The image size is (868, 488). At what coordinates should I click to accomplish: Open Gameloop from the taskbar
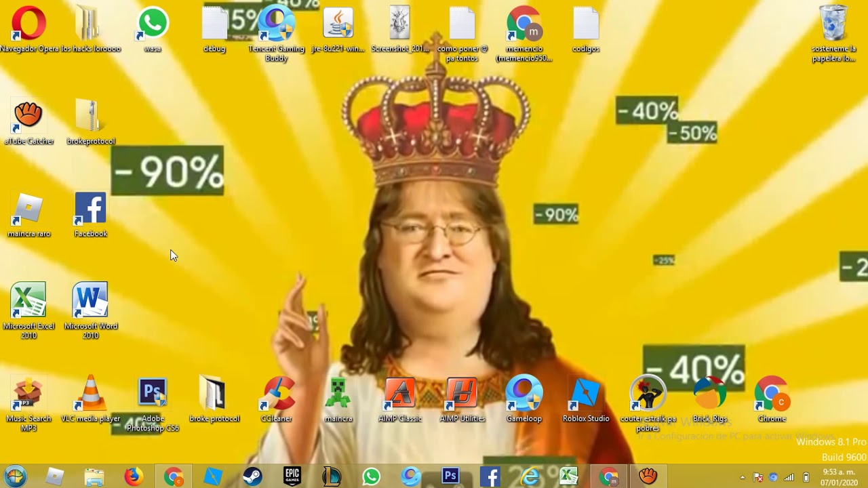410,477
